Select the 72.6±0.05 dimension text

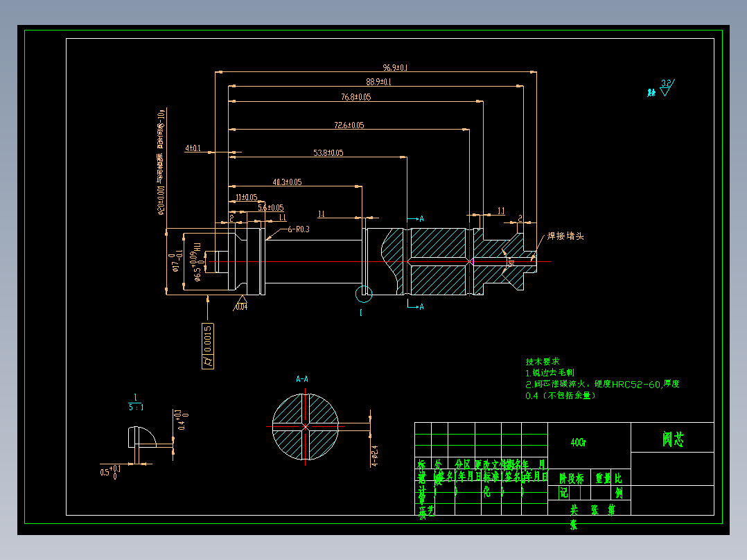pyautogui.click(x=349, y=125)
